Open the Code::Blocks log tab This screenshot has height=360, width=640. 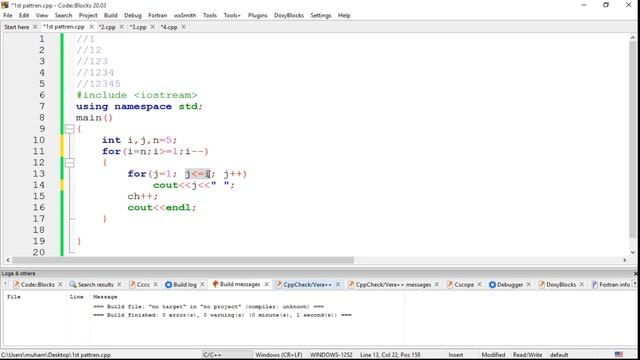point(38,284)
